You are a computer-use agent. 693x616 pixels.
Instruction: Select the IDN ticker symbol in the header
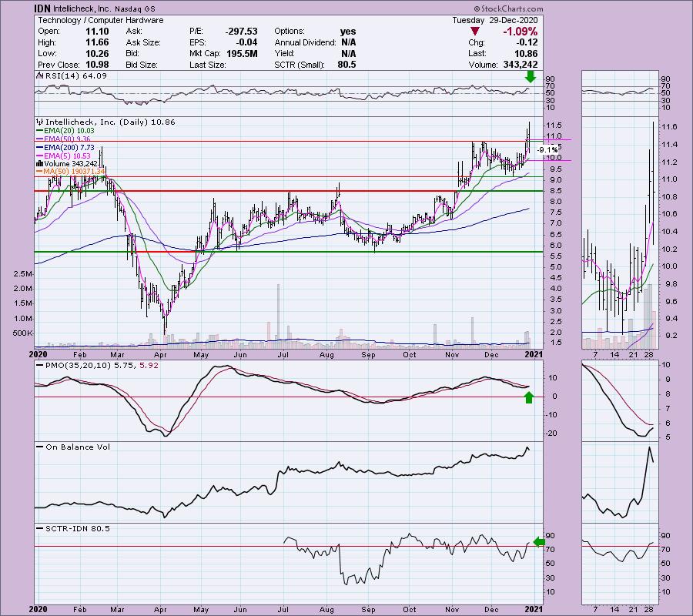(x=43, y=8)
